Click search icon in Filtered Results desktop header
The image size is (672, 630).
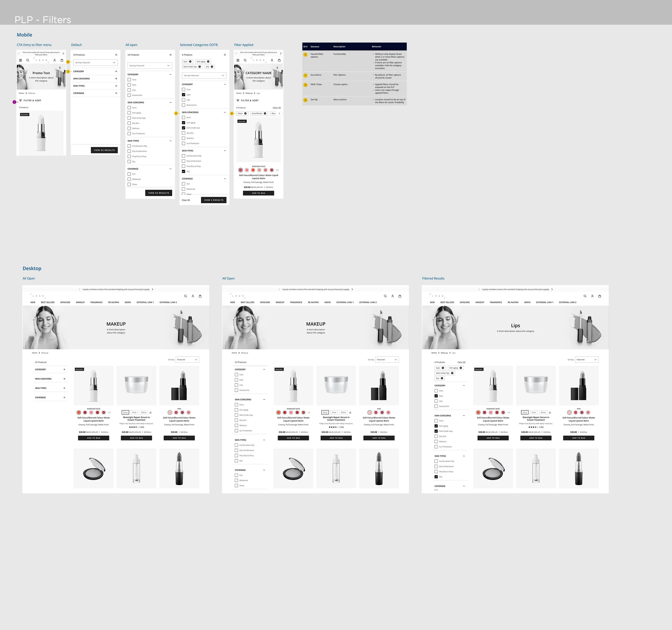(x=585, y=296)
